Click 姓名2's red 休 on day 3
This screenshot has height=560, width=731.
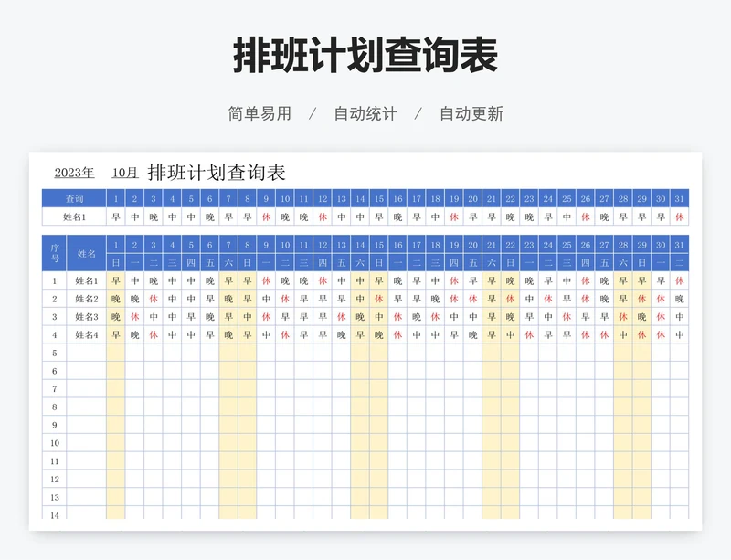click(x=154, y=299)
